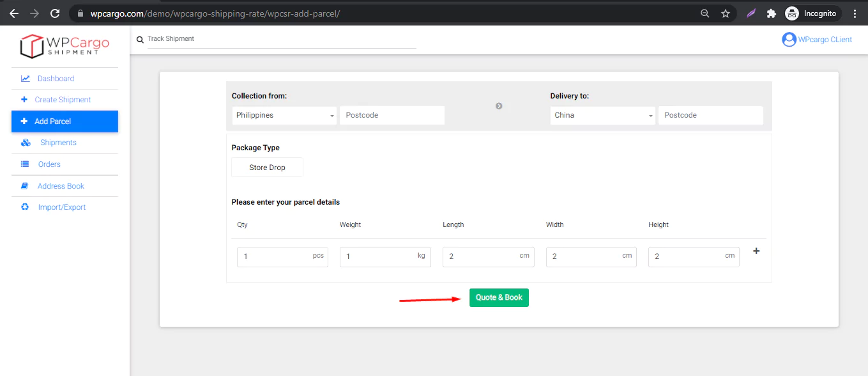
Task: Click the plus icon to add parcel row
Action: pyautogui.click(x=756, y=251)
